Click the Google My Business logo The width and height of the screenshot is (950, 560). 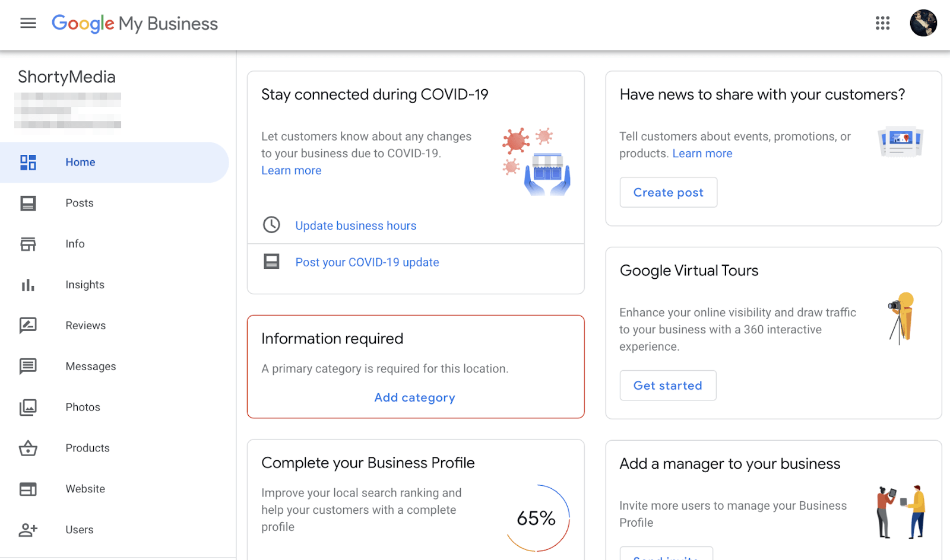(x=135, y=24)
